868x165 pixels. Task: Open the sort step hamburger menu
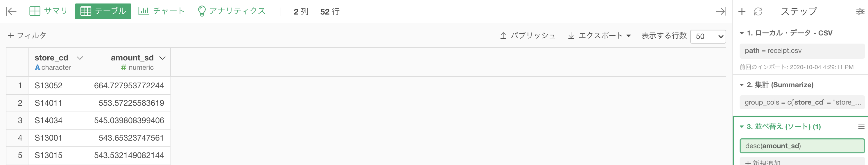pyautogui.click(x=861, y=126)
